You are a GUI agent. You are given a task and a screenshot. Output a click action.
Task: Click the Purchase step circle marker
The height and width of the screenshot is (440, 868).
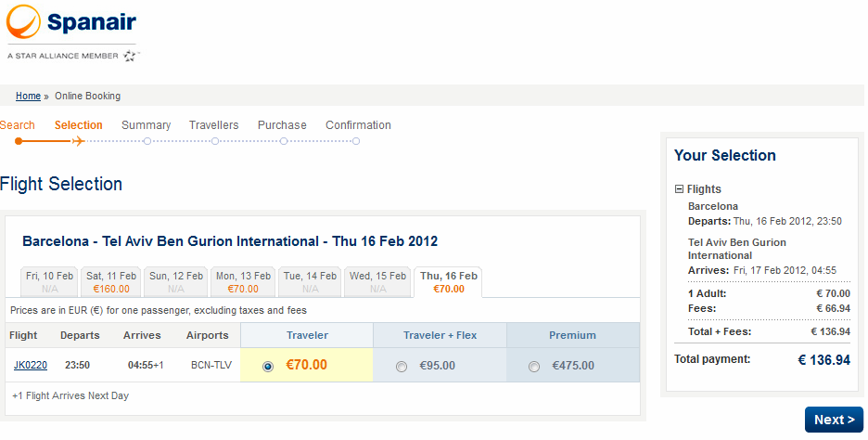pos(284,141)
